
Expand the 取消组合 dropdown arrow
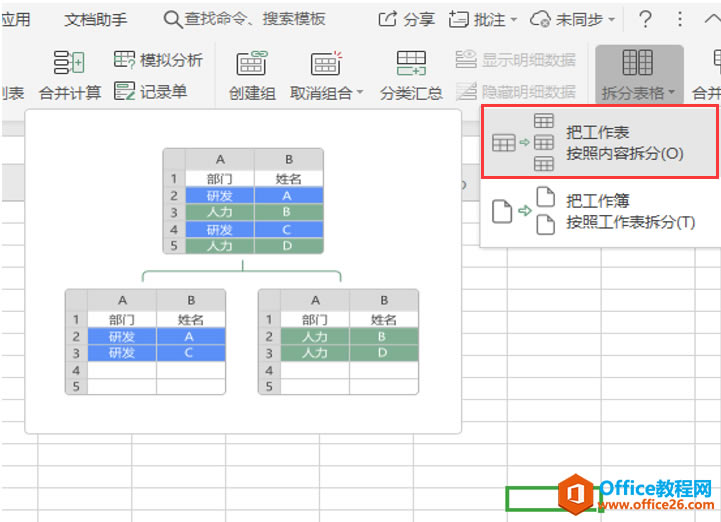360,92
